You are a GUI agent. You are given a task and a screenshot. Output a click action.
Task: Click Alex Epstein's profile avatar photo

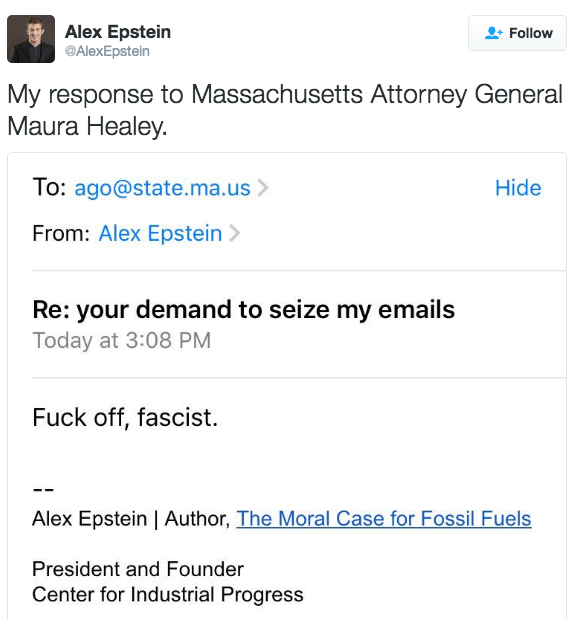pos(31,39)
